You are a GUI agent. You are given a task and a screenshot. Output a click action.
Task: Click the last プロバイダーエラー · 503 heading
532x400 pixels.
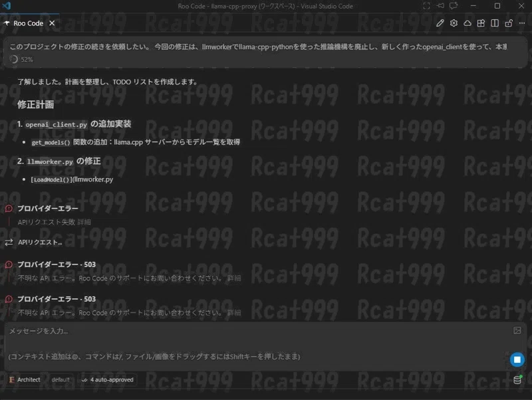coord(57,299)
